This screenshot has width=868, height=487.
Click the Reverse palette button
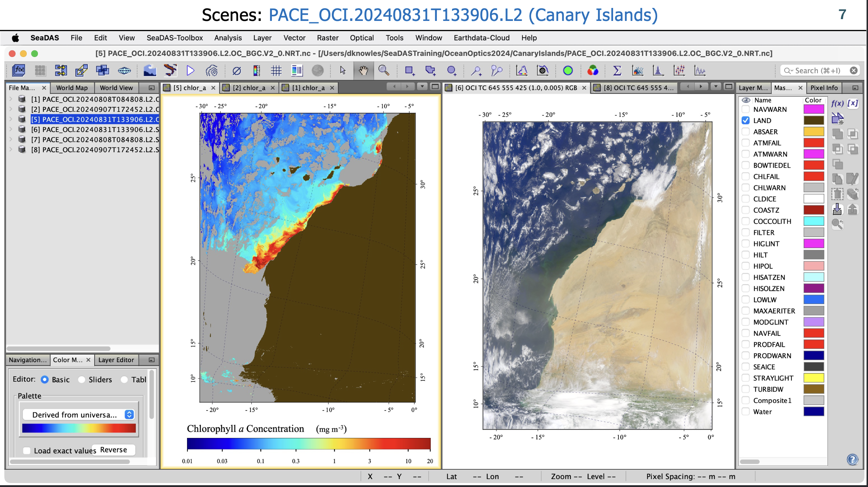tap(113, 449)
